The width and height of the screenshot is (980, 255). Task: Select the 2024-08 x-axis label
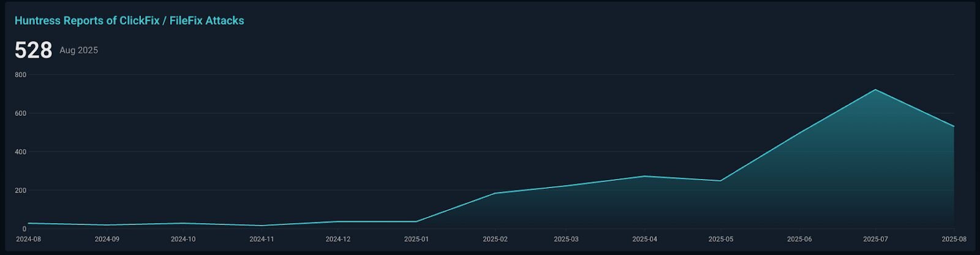click(28, 239)
